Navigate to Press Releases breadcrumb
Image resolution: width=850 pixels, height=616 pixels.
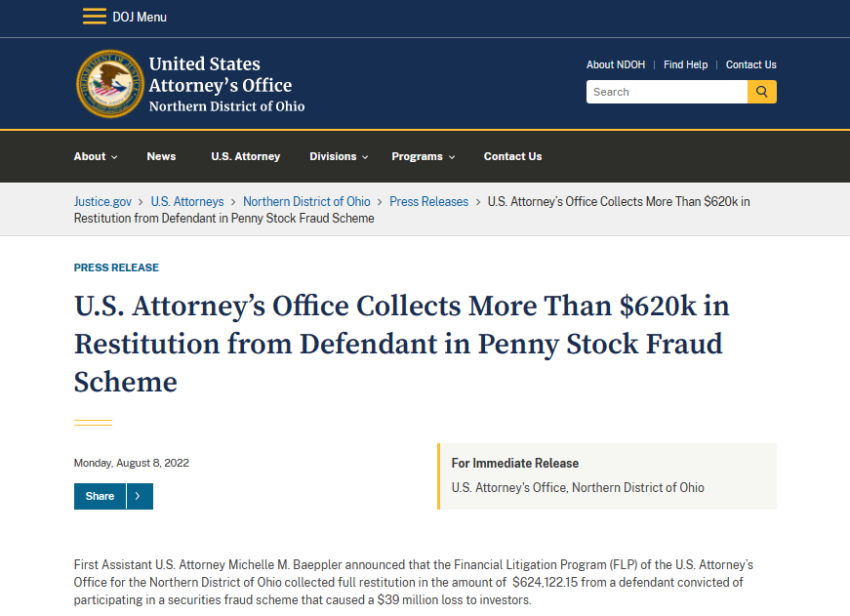428,201
